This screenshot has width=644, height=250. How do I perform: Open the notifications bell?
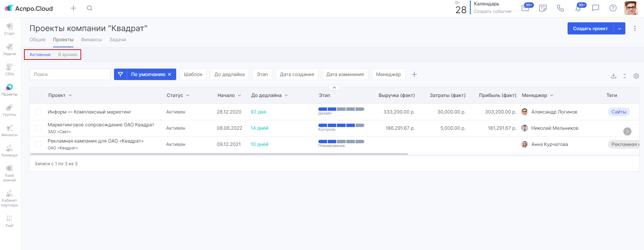pos(578,8)
